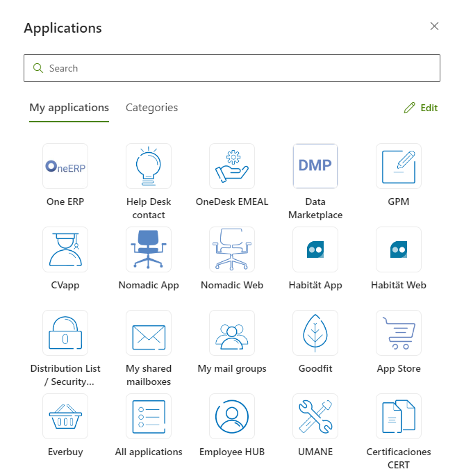This screenshot has width=464, height=476.
Task: Open the App Store cart icon
Action: click(399, 333)
